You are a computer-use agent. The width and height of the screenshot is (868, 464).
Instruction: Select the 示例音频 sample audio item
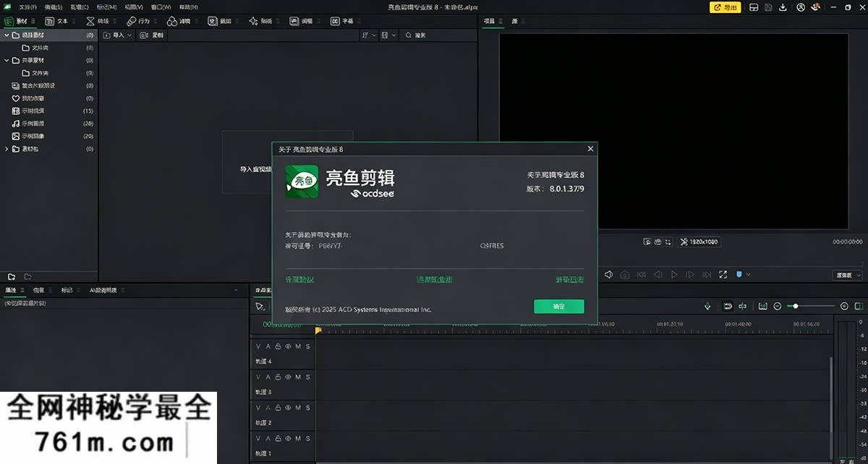pyautogui.click(x=49, y=124)
